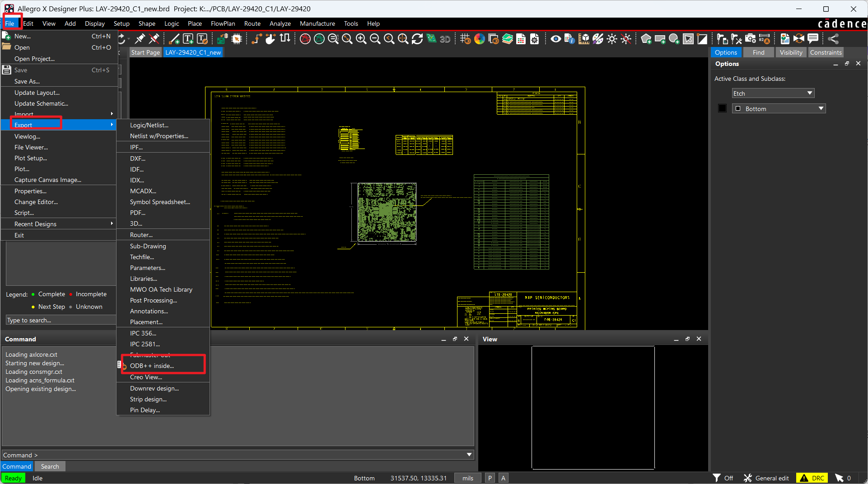Toggle the grid display icon
This screenshot has width=868, height=484.
[x=466, y=39]
